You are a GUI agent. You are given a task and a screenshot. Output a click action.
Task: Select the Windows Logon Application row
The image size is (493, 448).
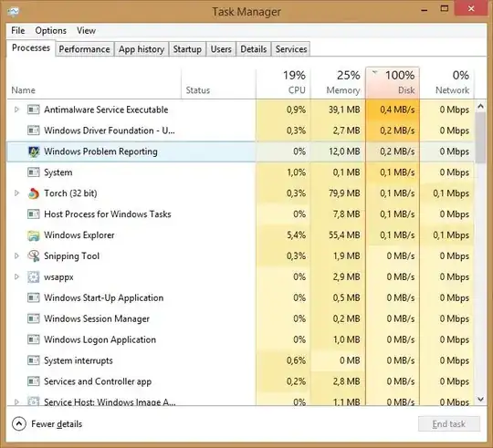240,339
